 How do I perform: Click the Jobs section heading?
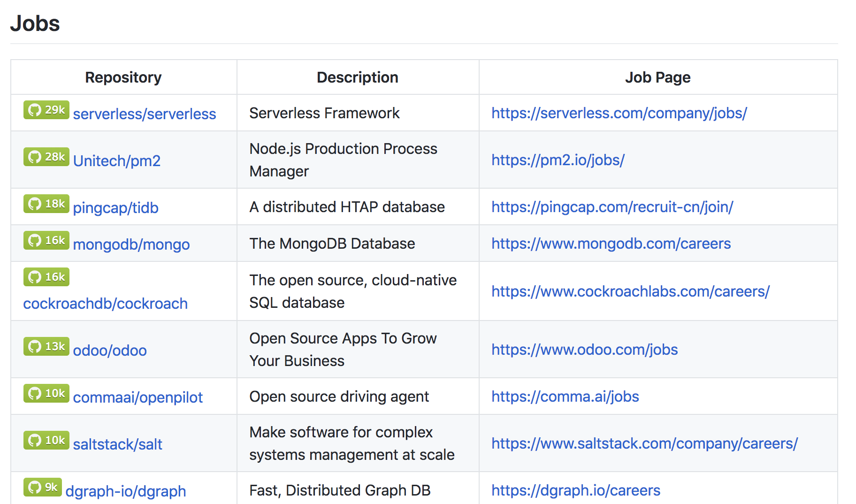[x=35, y=23]
